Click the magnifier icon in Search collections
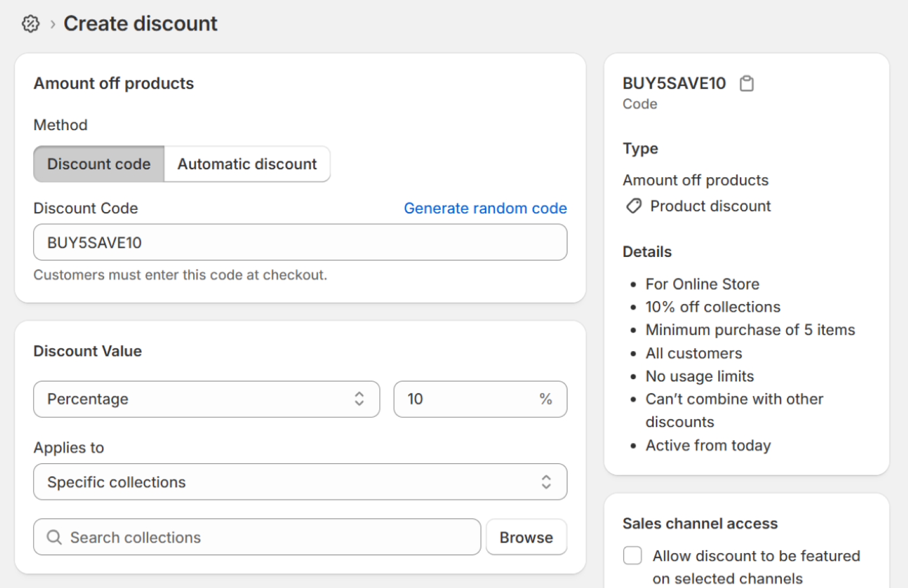Viewport: 908px width, 588px height. 54,537
